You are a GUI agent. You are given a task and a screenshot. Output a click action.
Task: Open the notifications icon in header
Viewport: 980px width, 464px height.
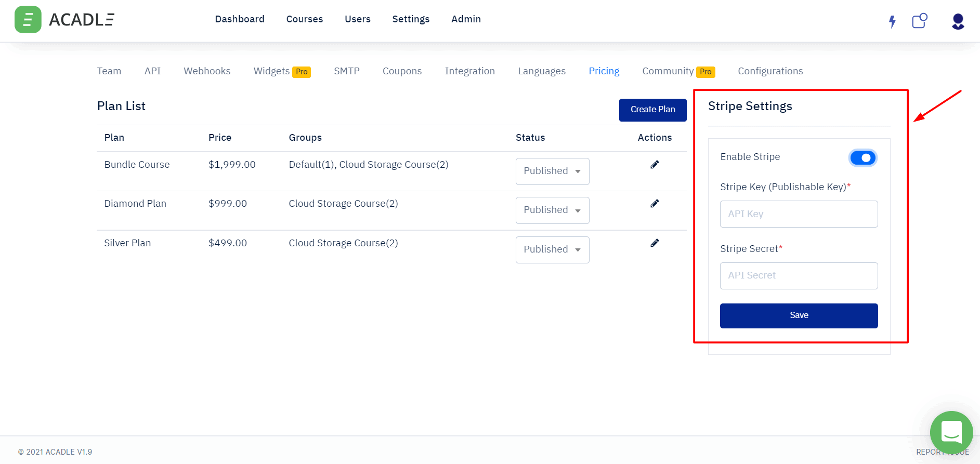pos(919,21)
